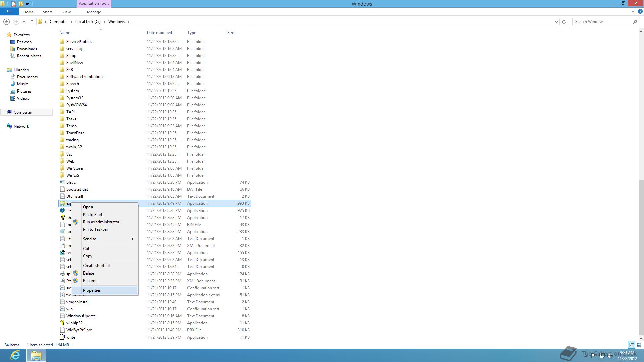The height and width of the screenshot is (362, 644).
Task: Switch to Large icons view layout
Action: (639, 345)
